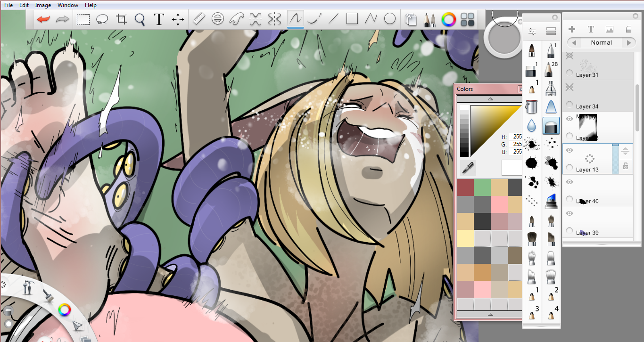The height and width of the screenshot is (342, 644).
Task: Select Layer 40 thumbnail
Action: pyautogui.click(x=584, y=200)
